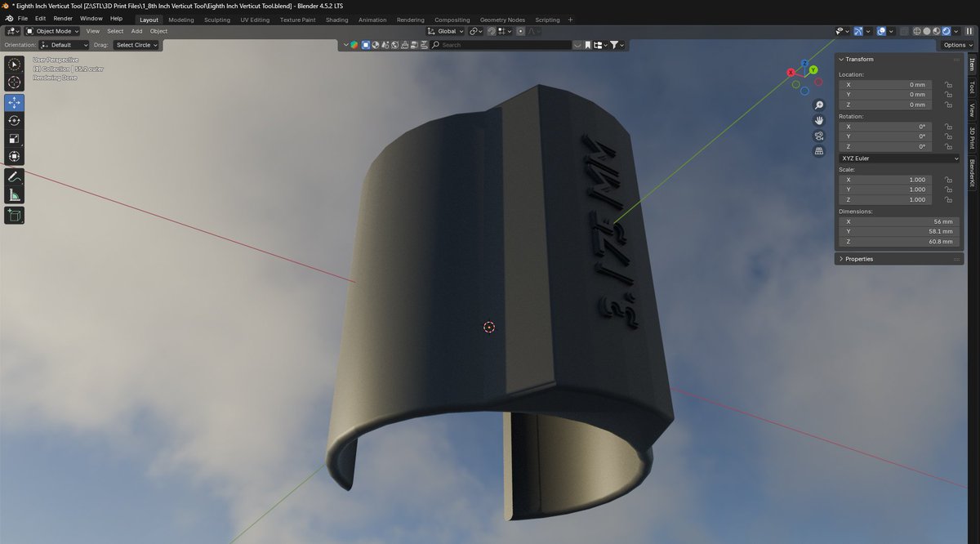Open the BlenderKit sidebar tab
Image resolution: width=980 pixels, height=544 pixels.
(972, 173)
